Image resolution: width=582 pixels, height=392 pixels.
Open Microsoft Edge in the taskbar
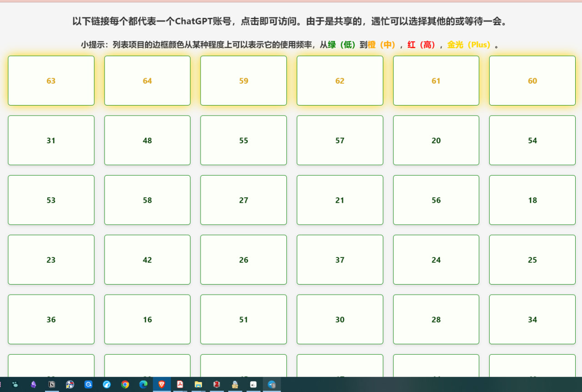[x=143, y=384]
